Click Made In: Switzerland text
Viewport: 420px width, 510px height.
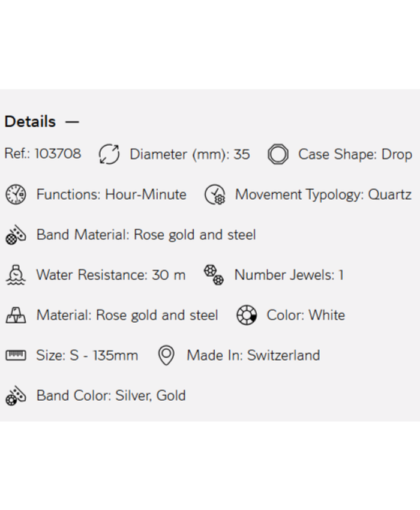[x=253, y=355]
